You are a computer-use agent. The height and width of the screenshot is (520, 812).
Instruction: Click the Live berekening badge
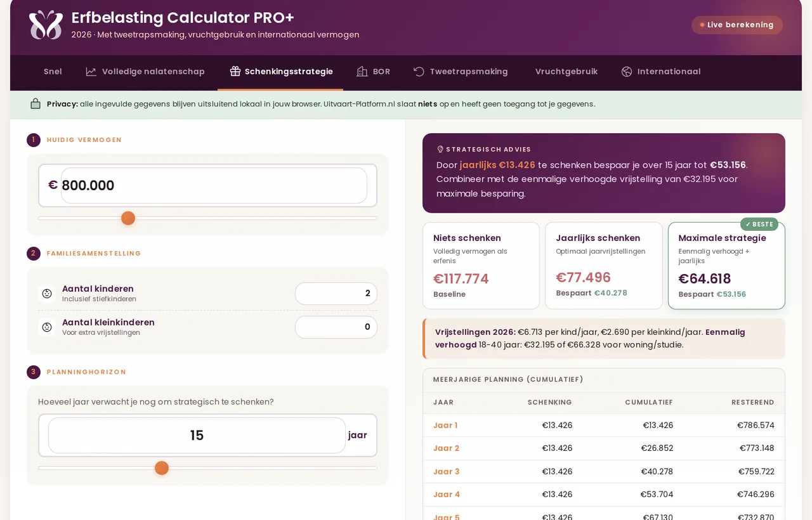pyautogui.click(x=737, y=25)
